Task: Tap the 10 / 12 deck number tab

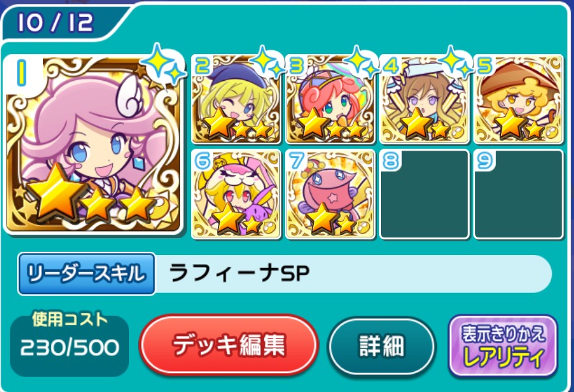Action: (62, 22)
